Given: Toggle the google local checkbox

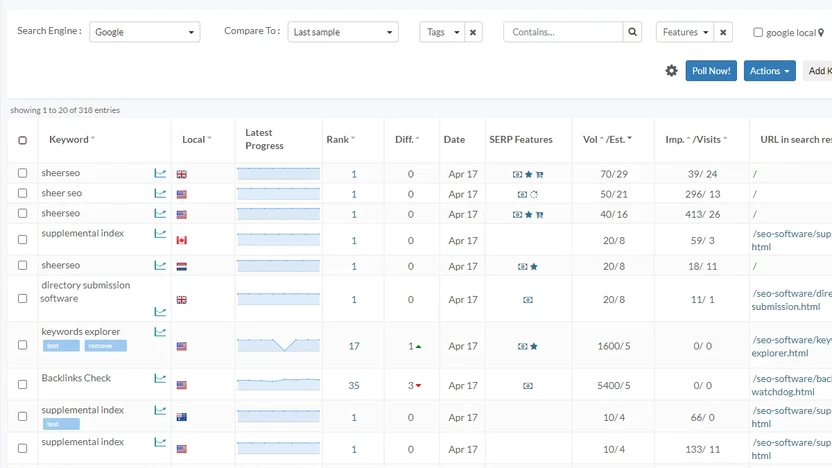Looking at the screenshot, I should click(x=758, y=32).
